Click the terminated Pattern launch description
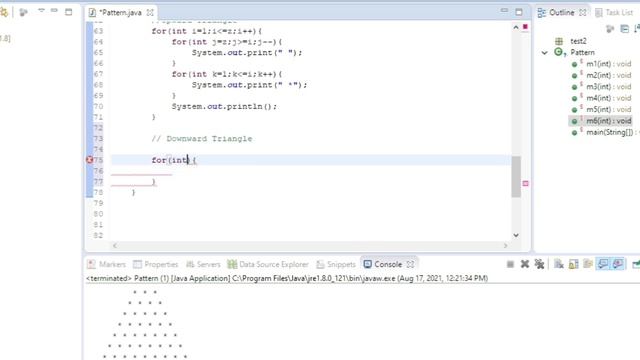640x360 pixels. click(287, 278)
